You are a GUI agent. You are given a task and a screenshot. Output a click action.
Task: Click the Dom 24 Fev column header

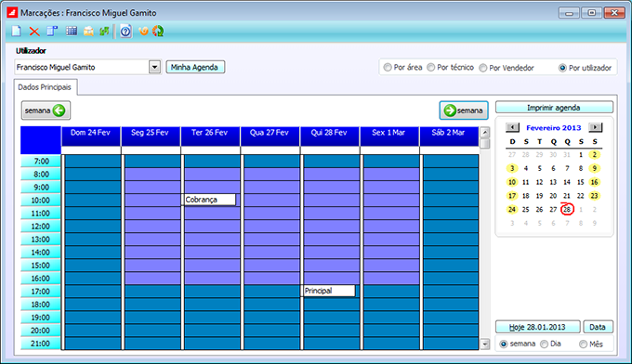[90, 136]
